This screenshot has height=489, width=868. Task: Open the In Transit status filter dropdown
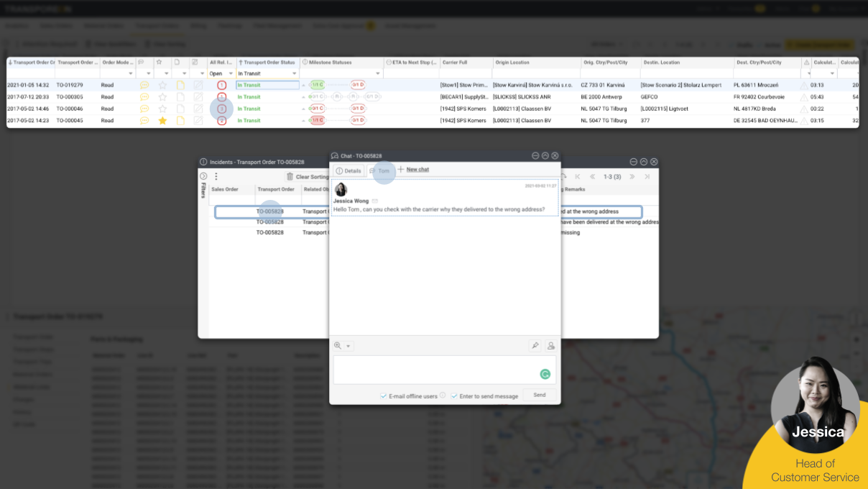click(295, 73)
